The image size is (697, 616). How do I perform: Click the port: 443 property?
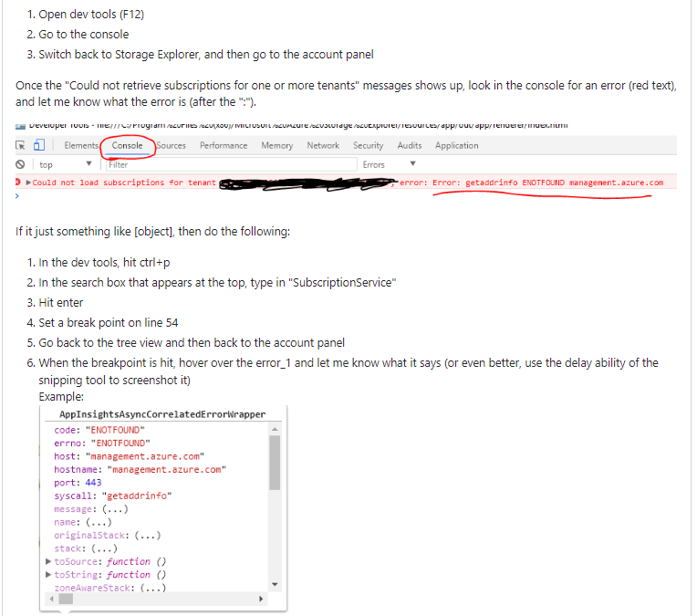78,483
